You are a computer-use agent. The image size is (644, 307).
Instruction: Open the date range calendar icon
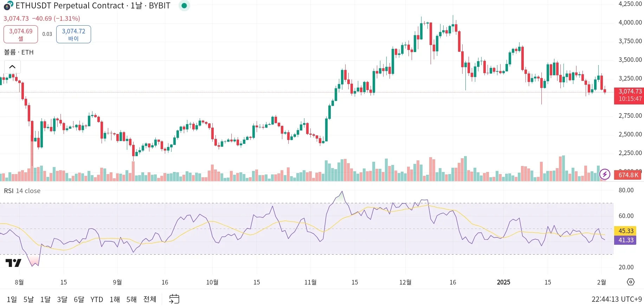point(174,299)
